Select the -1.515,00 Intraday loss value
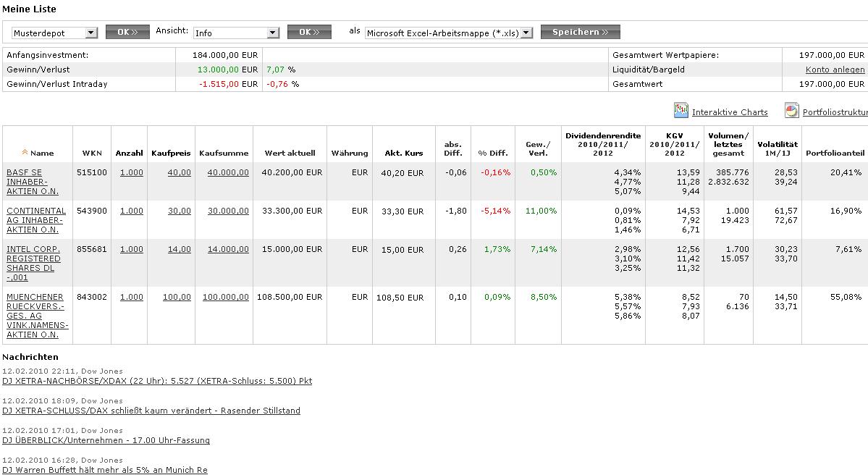 pyautogui.click(x=219, y=84)
